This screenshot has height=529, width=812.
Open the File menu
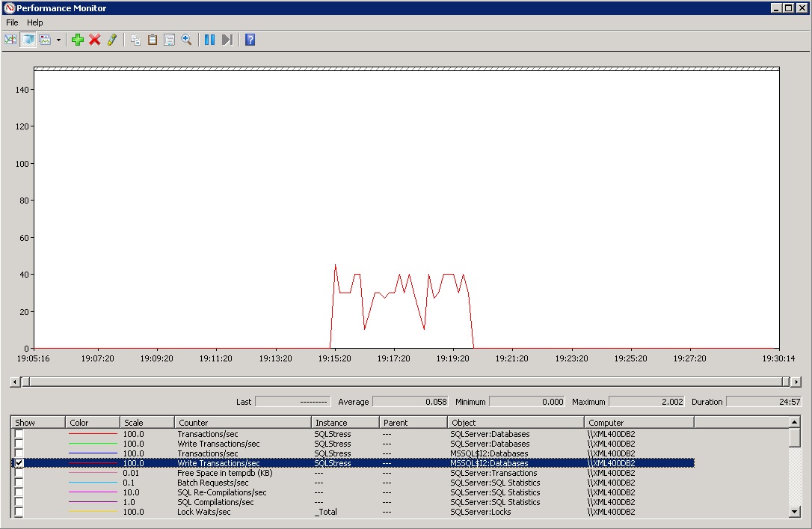[x=12, y=22]
